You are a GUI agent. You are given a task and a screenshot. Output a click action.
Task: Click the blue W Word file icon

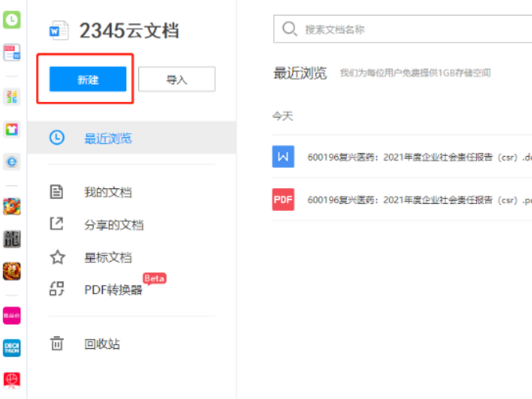[x=283, y=157]
